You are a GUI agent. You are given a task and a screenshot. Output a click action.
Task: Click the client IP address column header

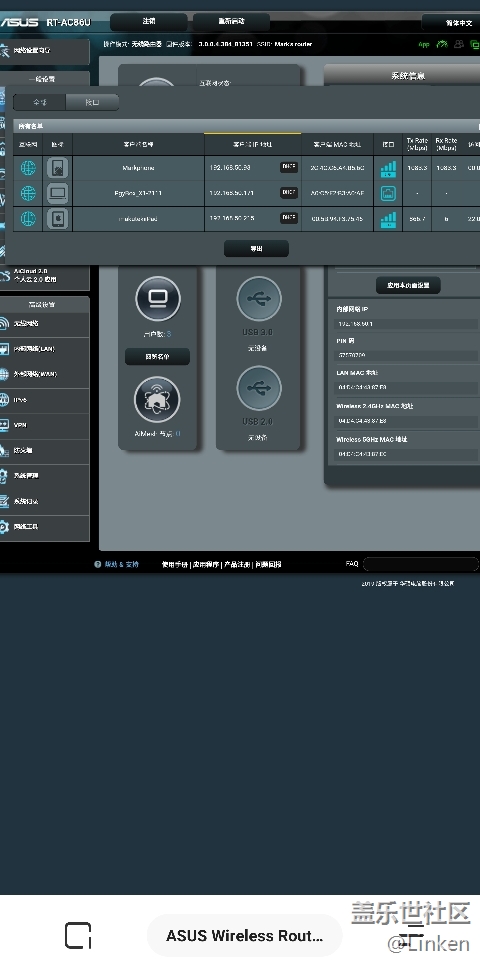(252, 144)
